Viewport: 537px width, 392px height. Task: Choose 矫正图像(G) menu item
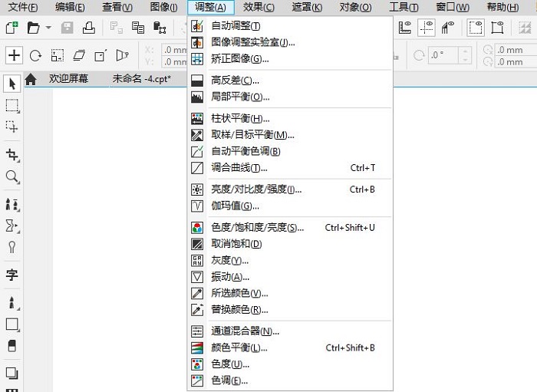tap(290, 59)
